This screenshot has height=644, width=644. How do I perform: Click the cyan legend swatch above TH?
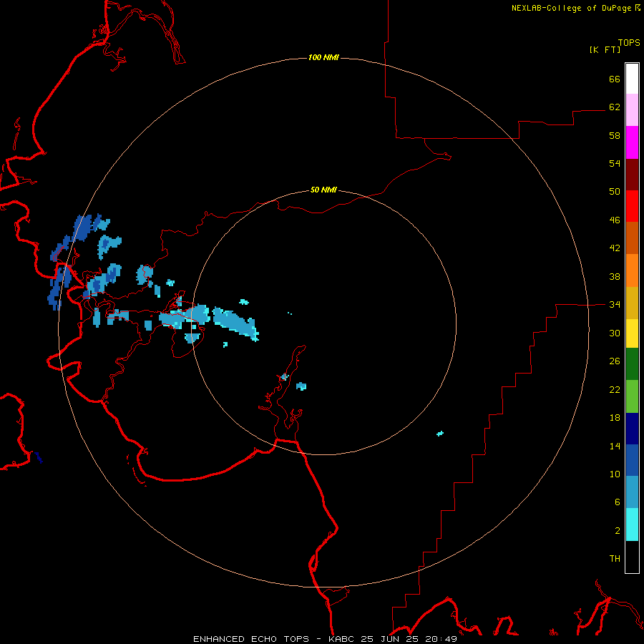pos(632,525)
